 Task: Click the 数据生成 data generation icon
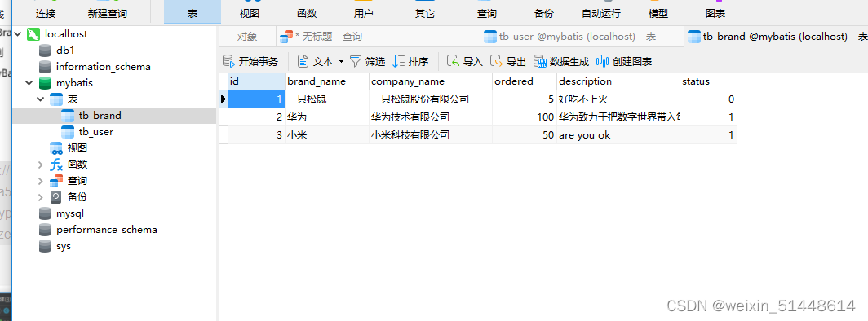540,61
